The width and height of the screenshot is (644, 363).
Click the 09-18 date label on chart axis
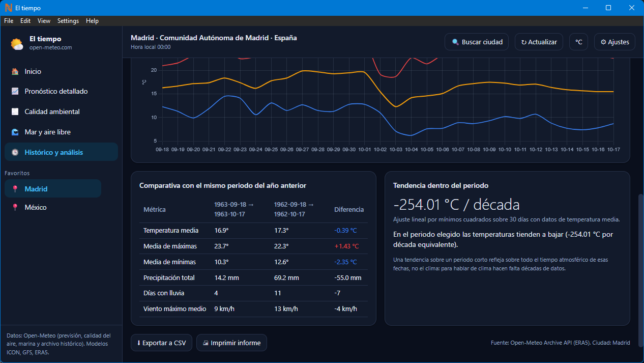pyautogui.click(x=162, y=150)
